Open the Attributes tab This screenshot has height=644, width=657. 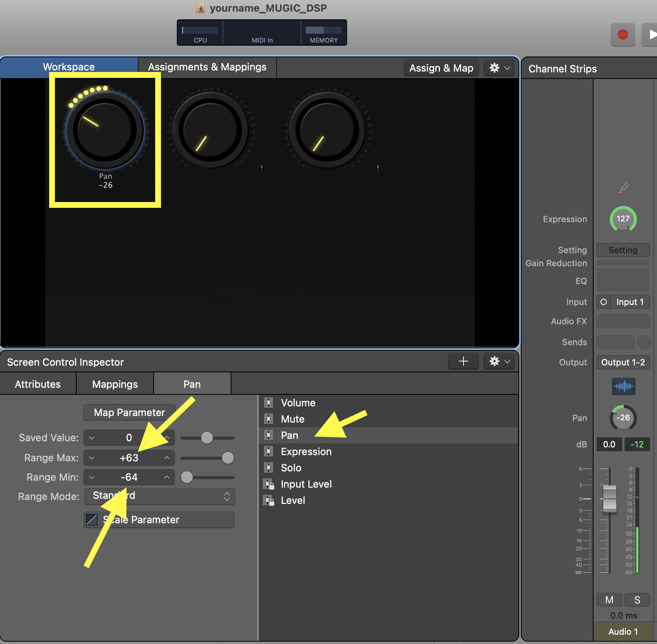[x=38, y=384]
